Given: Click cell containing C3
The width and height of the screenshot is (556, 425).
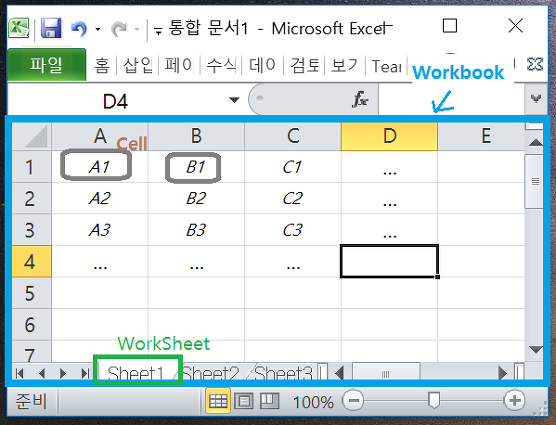Looking at the screenshot, I should coord(293,230).
